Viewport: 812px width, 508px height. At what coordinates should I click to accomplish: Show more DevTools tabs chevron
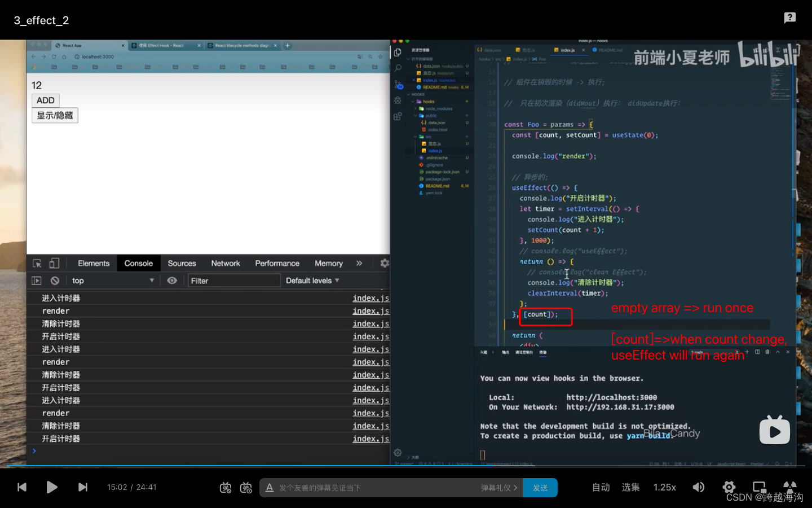click(x=359, y=263)
